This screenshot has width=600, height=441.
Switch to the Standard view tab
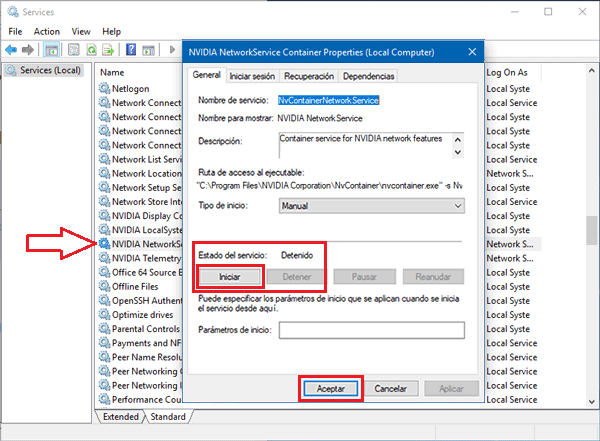click(x=168, y=416)
